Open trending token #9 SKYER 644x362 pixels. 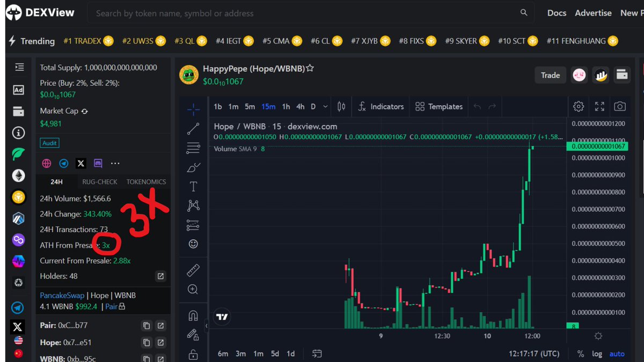click(x=467, y=41)
